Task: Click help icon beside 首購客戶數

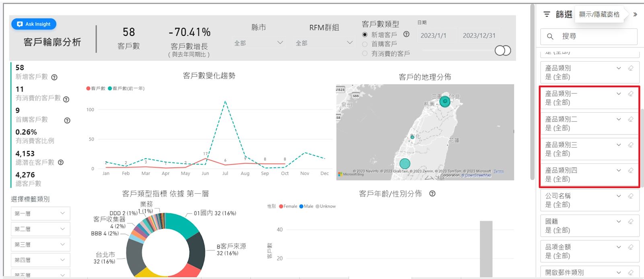Action: pos(67,120)
